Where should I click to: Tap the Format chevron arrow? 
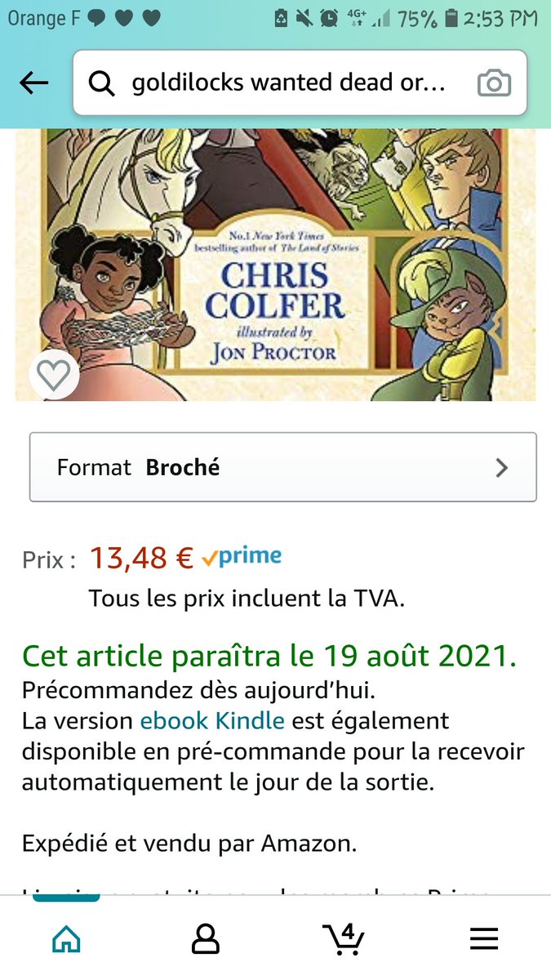502,467
